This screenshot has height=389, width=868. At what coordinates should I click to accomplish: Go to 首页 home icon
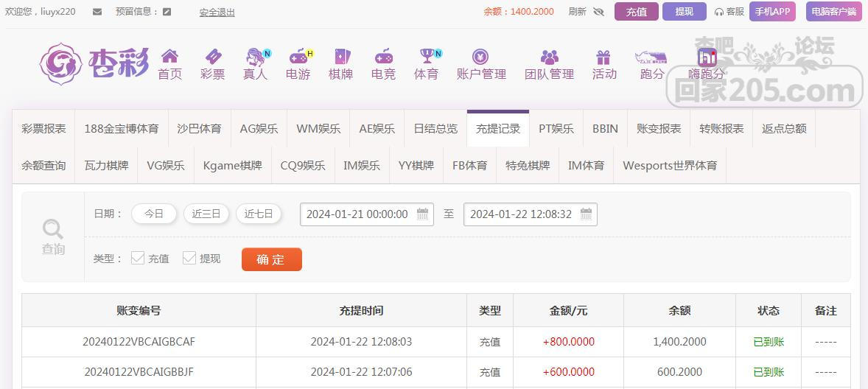pyautogui.click(x=169, y=56)
